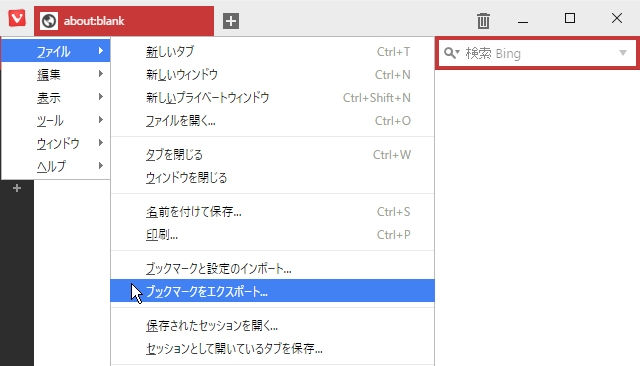Open the closed tabs trash can
The height and width of the screenshot is (366, 640).
483,20
